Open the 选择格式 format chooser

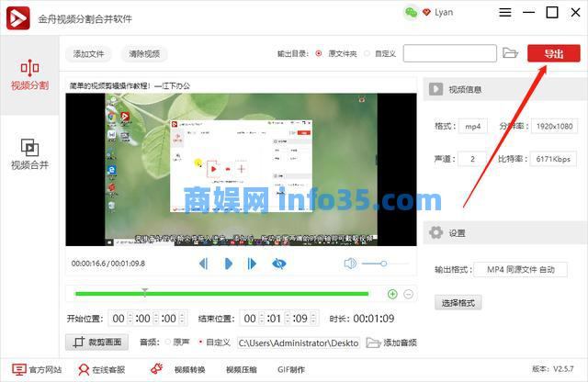pyautogui.click(x=458, y=302)
